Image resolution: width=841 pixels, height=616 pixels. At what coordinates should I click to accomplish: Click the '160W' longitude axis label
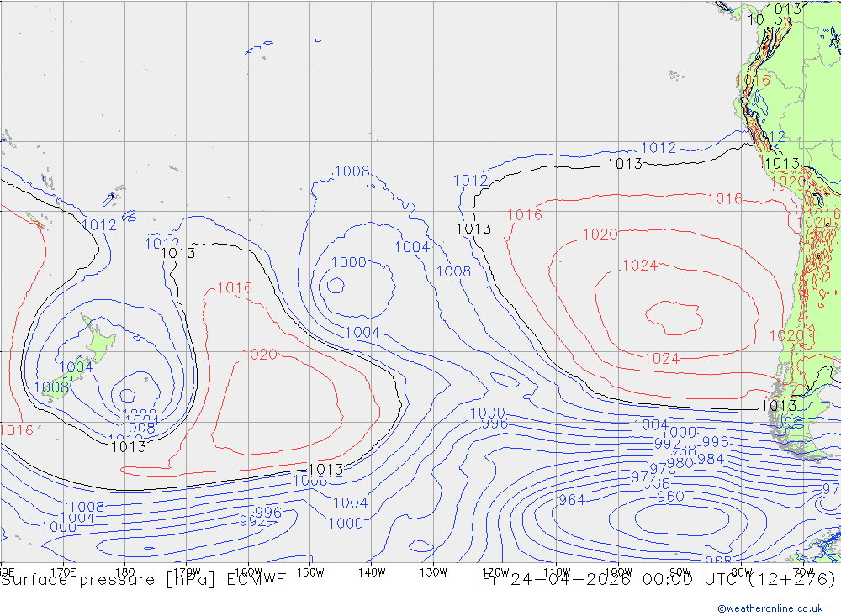pyautogui.click(x=248, y=572)
